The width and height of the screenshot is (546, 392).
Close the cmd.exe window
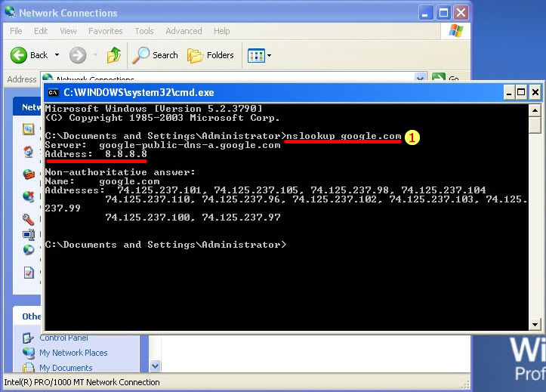click(535, 93)
